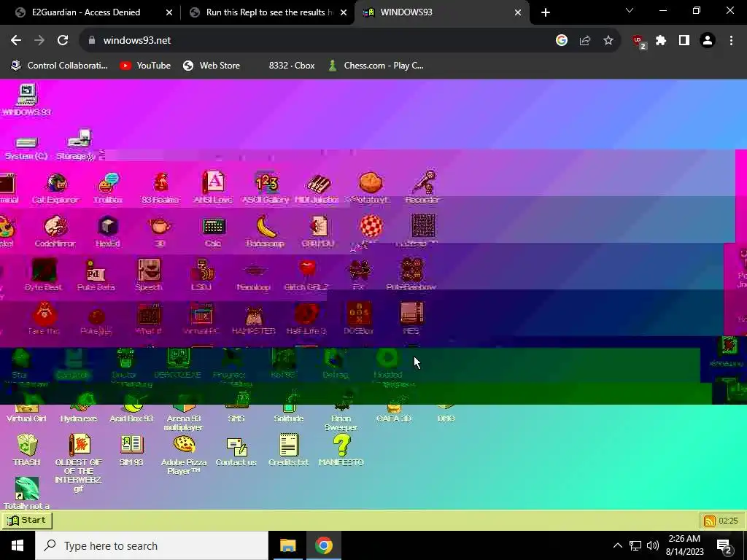Viewport: 747px width, 560px height.
Task: Open the Solitude game icon
Action: pos(289,408)
